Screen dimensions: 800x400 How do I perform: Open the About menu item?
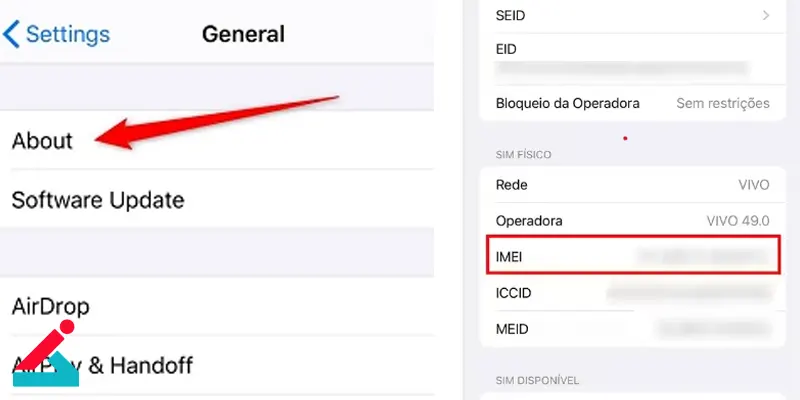217,140
